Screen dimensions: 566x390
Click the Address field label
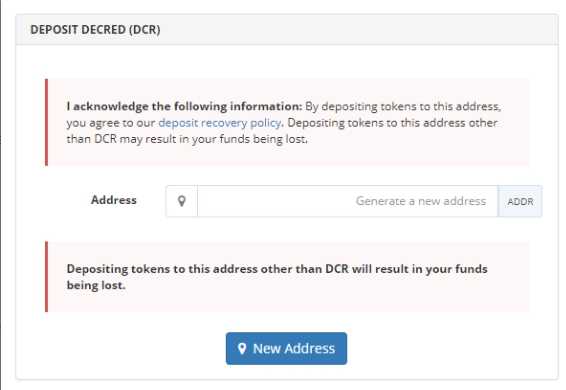[x=114, y=200]
